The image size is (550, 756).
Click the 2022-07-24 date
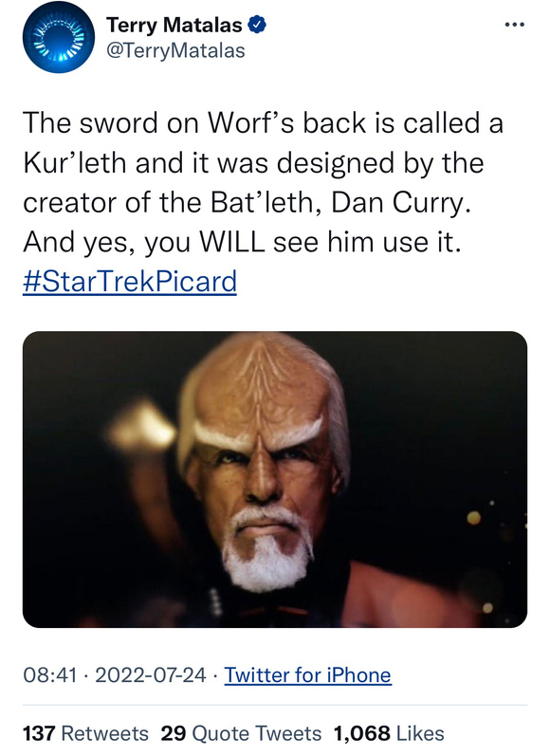coord(151,674)
